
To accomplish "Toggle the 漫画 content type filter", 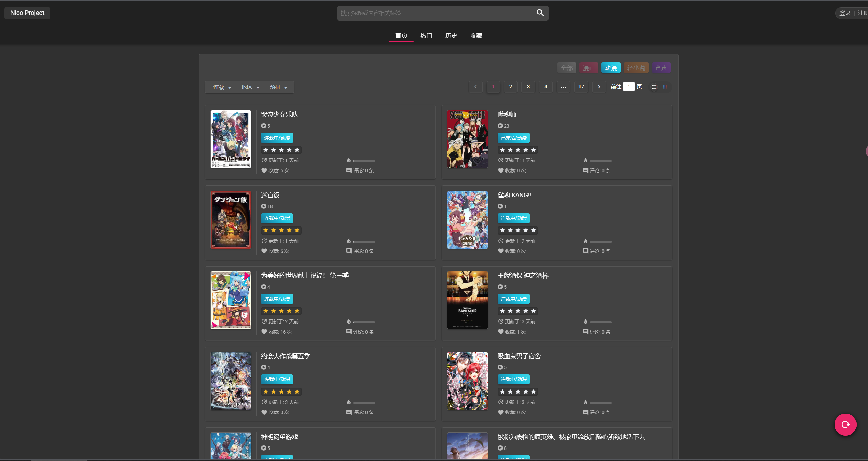I will [x=588, y=68].
